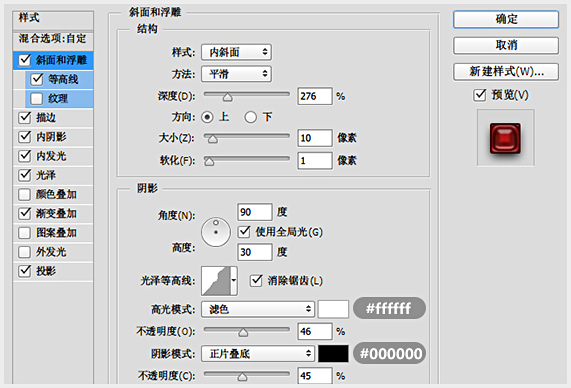Screen dimensions: 571x388
Task: Click the 大小(Z) slider handle
Action: (x=213, y=139)
